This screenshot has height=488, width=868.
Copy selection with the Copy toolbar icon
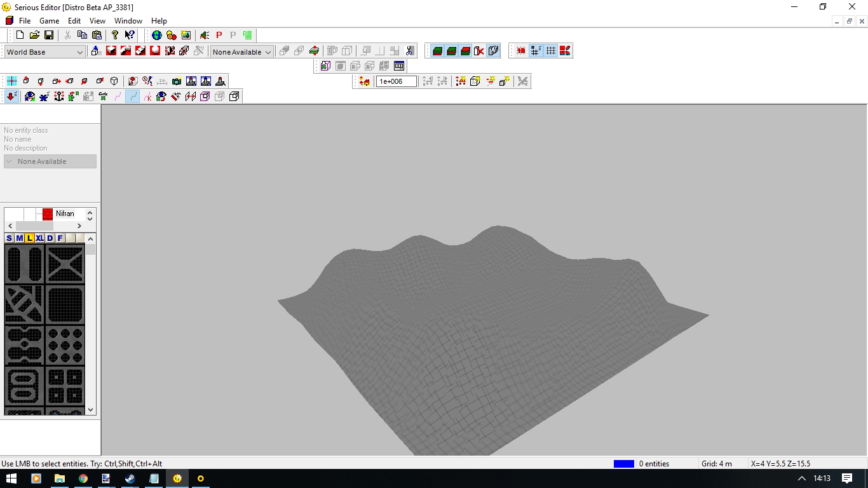[83, 35]
